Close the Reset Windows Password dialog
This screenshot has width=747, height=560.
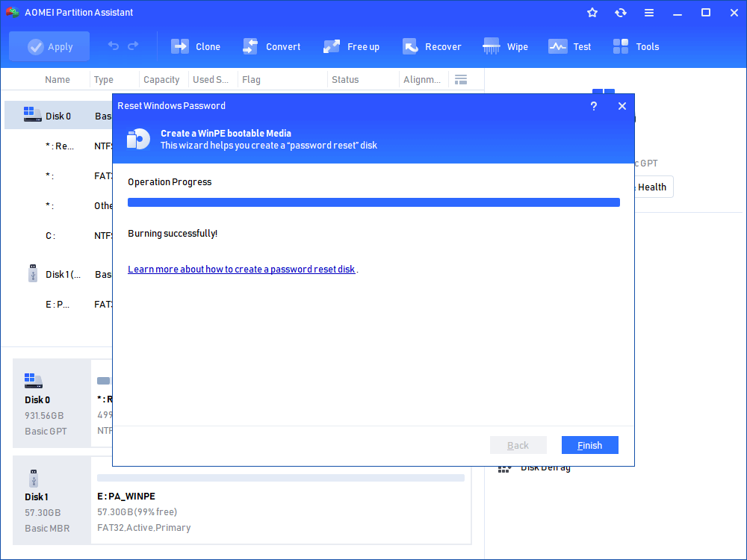[622, 106]
